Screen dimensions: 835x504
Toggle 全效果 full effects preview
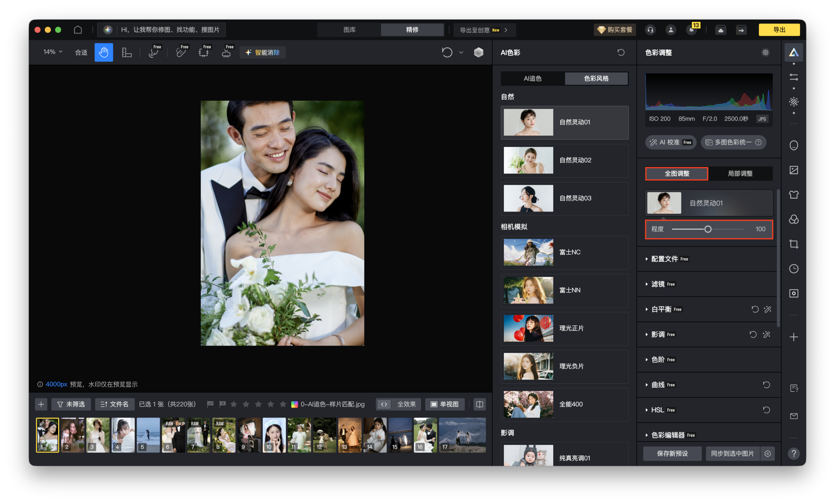(398, 404)
